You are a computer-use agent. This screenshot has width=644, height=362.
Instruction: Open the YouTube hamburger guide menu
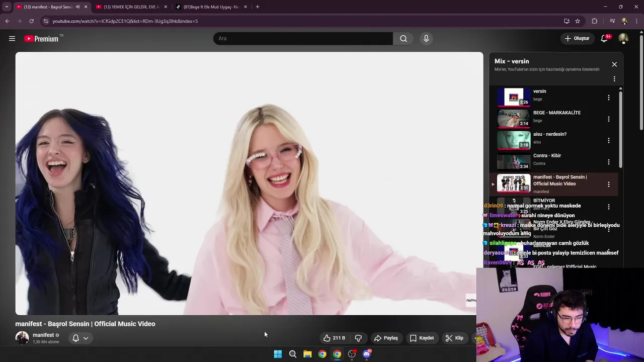tap(12, 38)
